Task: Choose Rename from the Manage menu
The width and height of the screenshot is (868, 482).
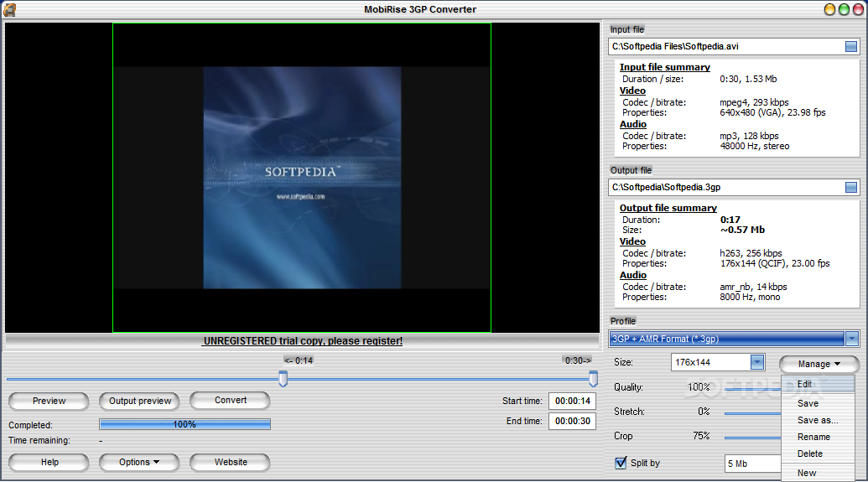Action: coord(818,437)
